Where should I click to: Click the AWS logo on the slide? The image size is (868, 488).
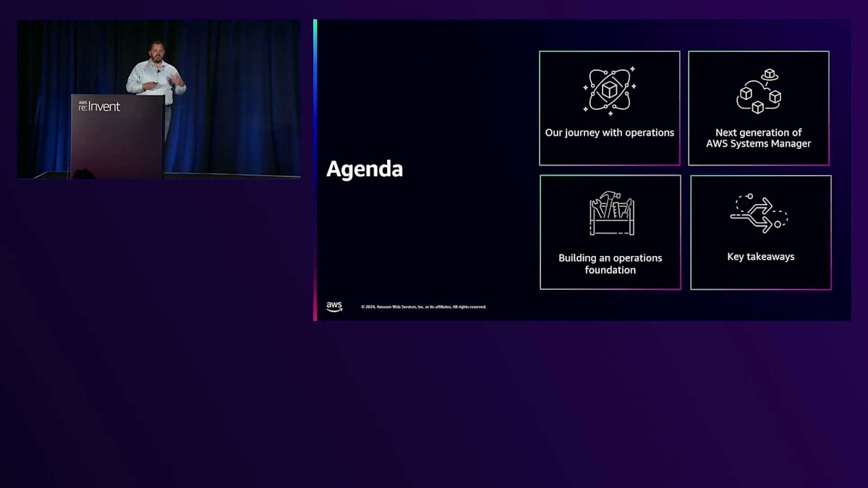(334, 307)
